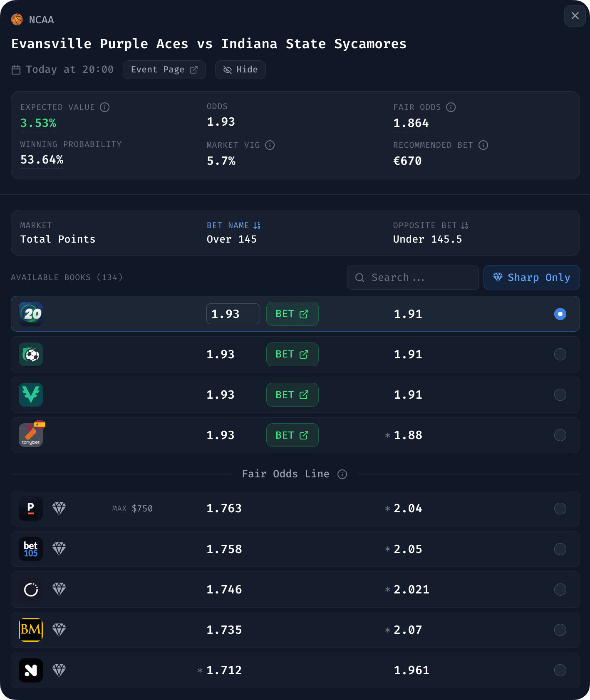Click the Fair Odds Line info icon
This screenshot has height=700, width=590.
coord(342,474)
